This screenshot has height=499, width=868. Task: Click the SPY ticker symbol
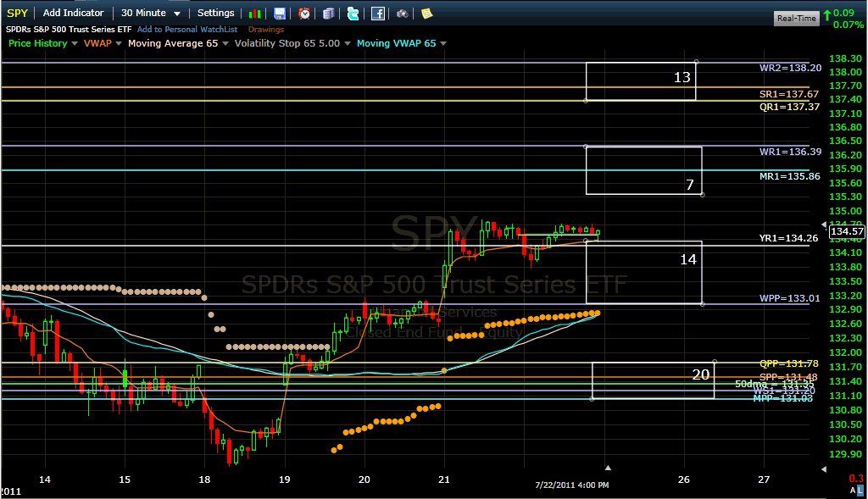(17, 14)
